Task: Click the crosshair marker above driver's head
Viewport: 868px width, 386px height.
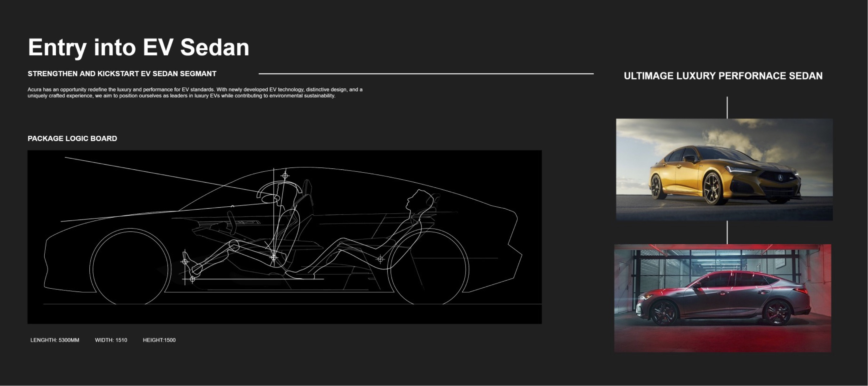Action: [x=285, y=176]
